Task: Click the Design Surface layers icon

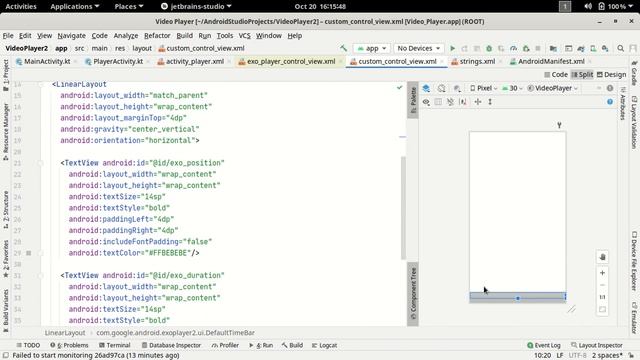Action: (426, 88)
